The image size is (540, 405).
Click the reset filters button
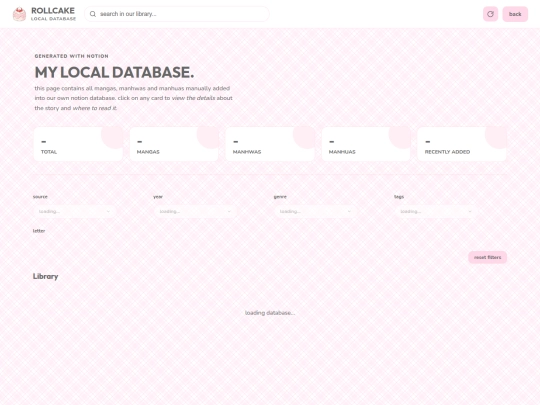pyautogui.click(x=487, y=257)
